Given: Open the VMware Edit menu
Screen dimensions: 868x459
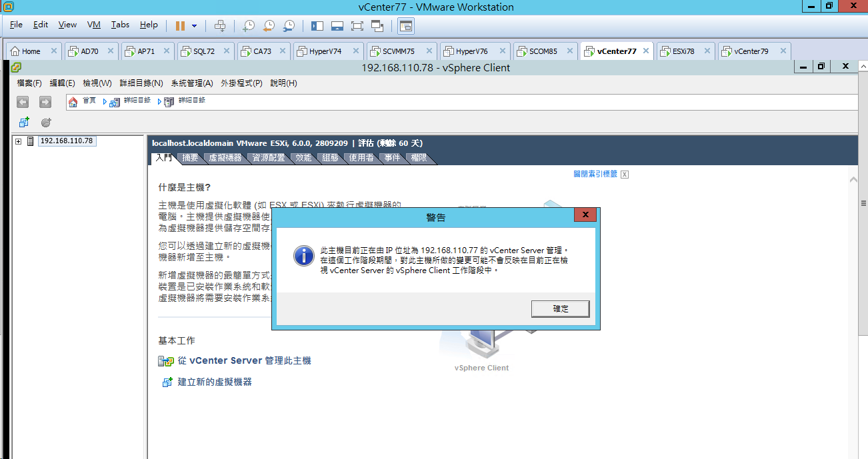Looking at the screenshot, I should [41, 25].
